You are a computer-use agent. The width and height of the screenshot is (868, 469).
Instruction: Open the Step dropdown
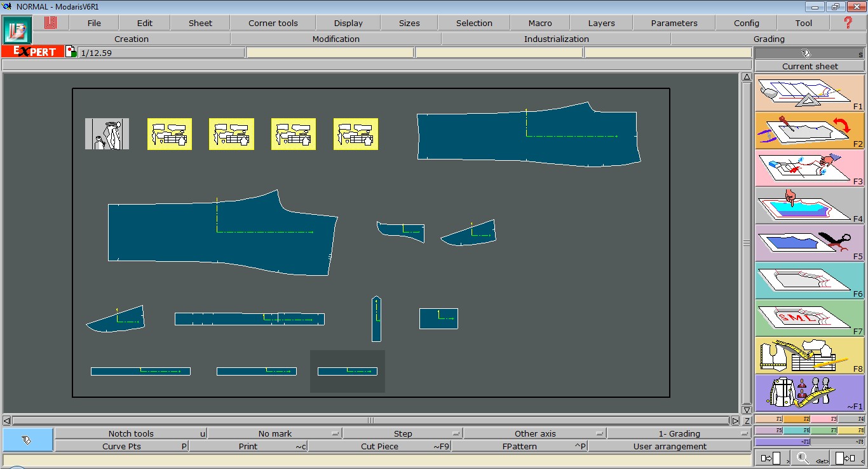[403, 433]
